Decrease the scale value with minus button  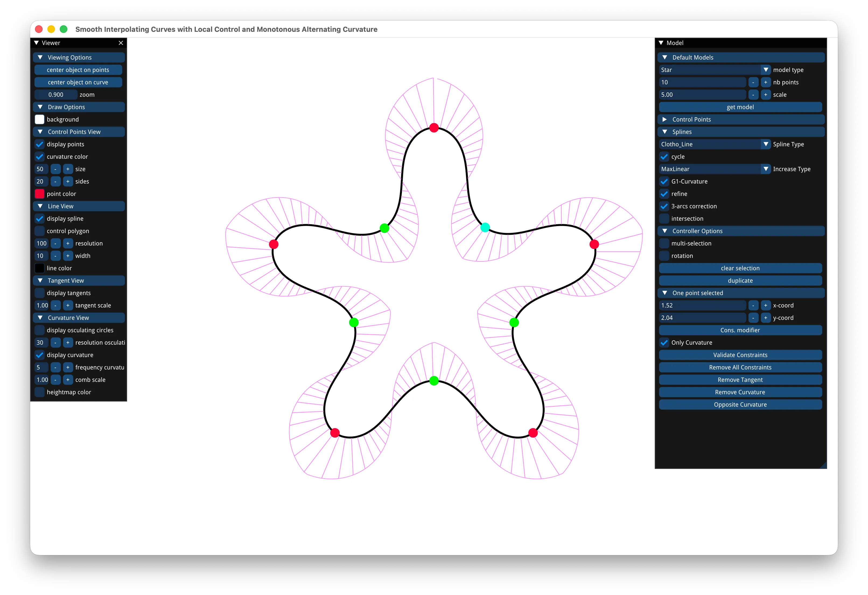753,95
